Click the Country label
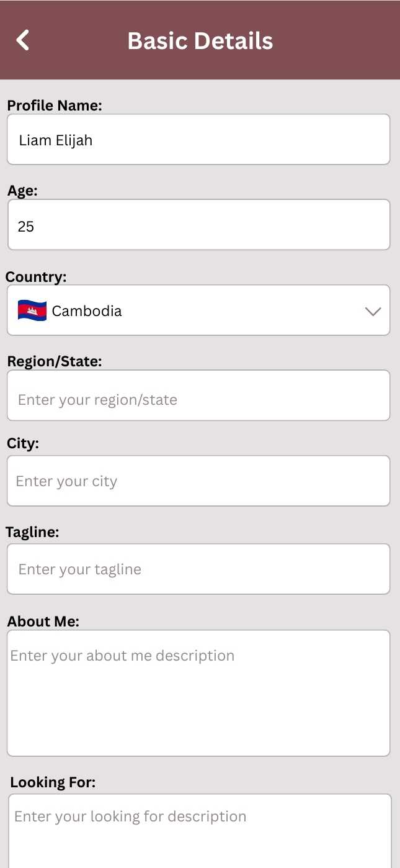Screen dimensions: 400x868 pyautogui.click(x=36, y=277)
